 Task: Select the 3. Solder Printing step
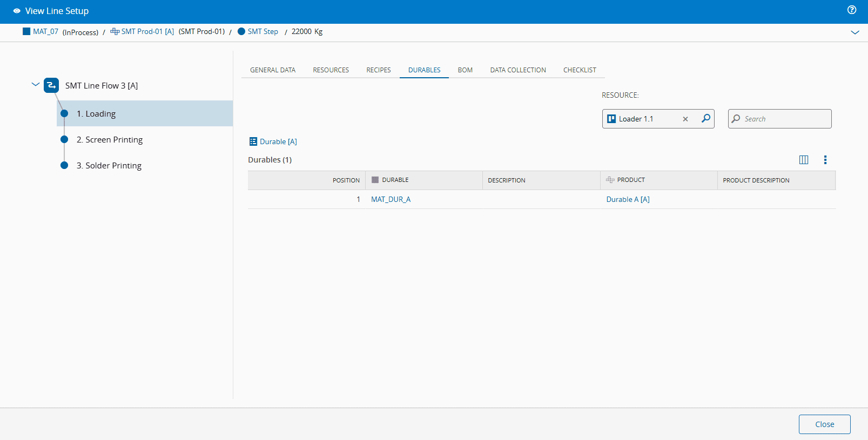[x=109, y=166]
